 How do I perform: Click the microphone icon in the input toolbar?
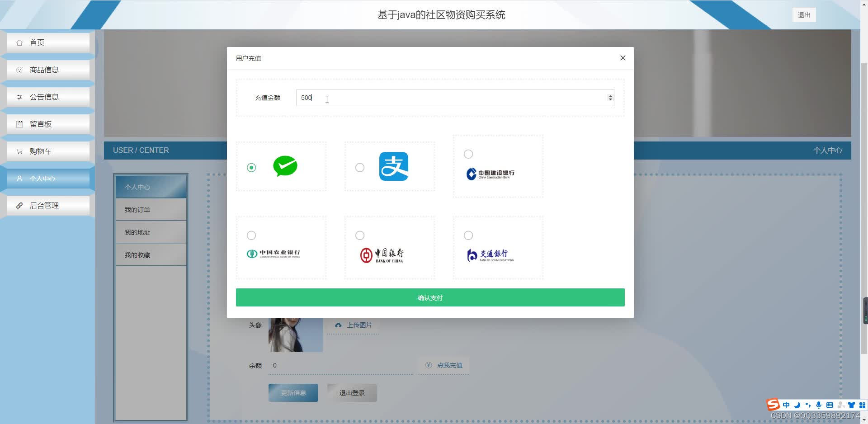click(x=819, y=405)
